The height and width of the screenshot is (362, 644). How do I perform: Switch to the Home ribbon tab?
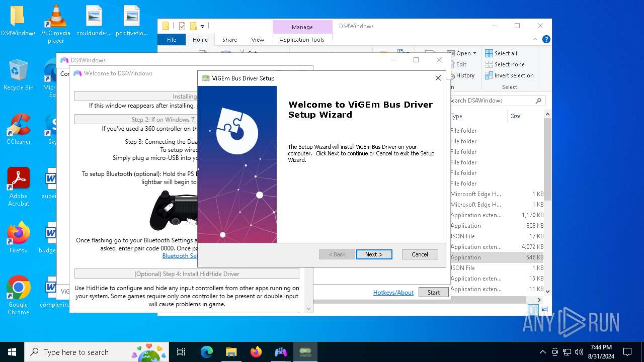[200, 40]
